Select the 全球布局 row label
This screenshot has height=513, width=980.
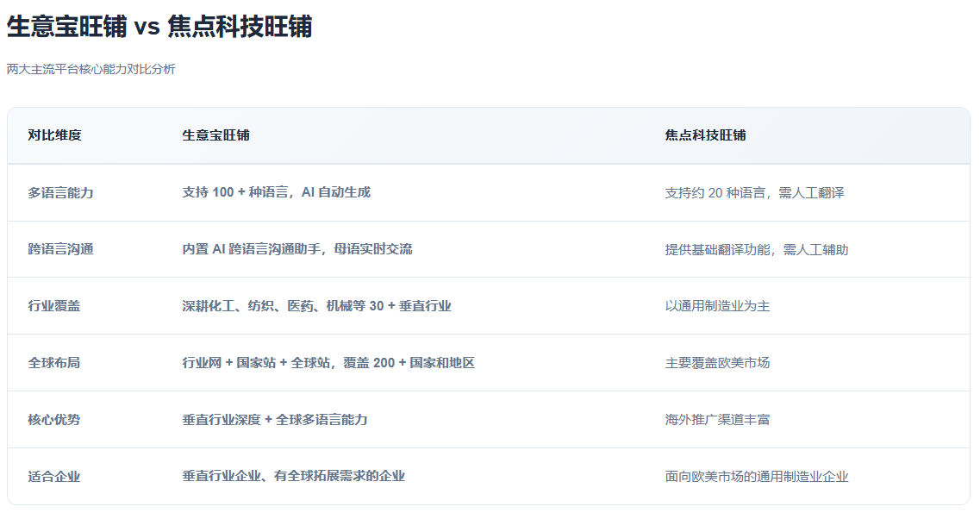(54, 363)
